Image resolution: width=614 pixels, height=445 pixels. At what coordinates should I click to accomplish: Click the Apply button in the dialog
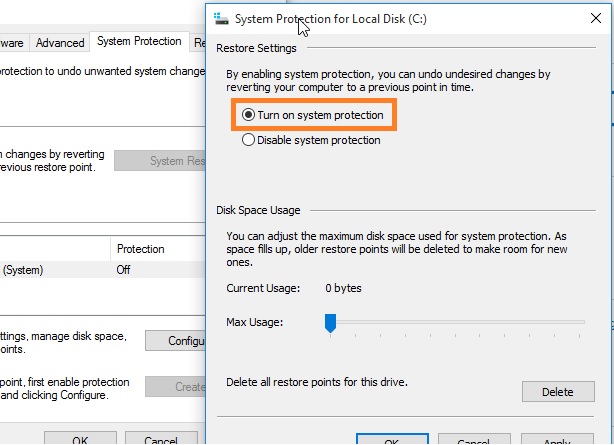click(557, 439)
